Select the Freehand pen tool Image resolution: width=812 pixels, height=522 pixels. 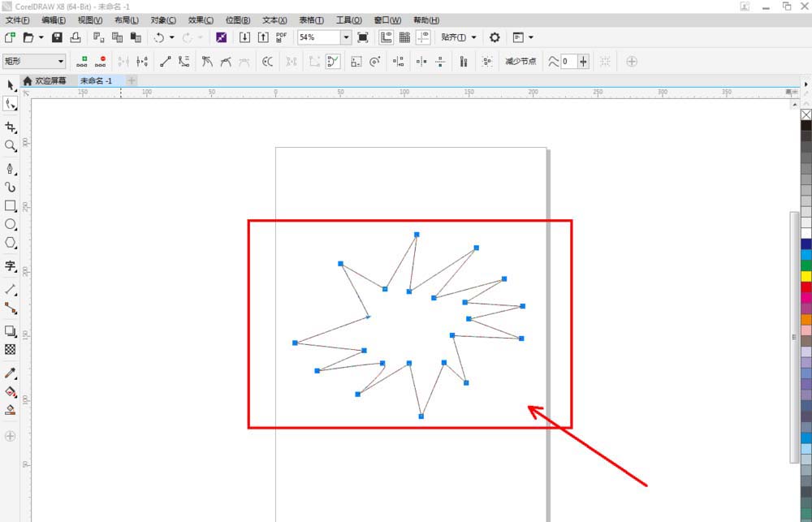(x=11, y=169)
